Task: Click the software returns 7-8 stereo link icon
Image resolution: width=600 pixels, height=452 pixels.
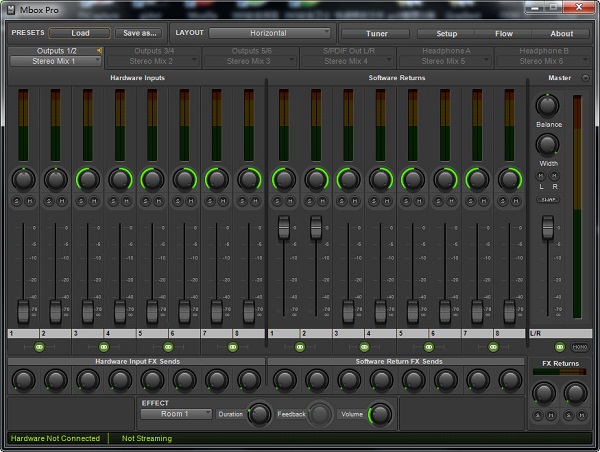Action: (x=493, y=347)
